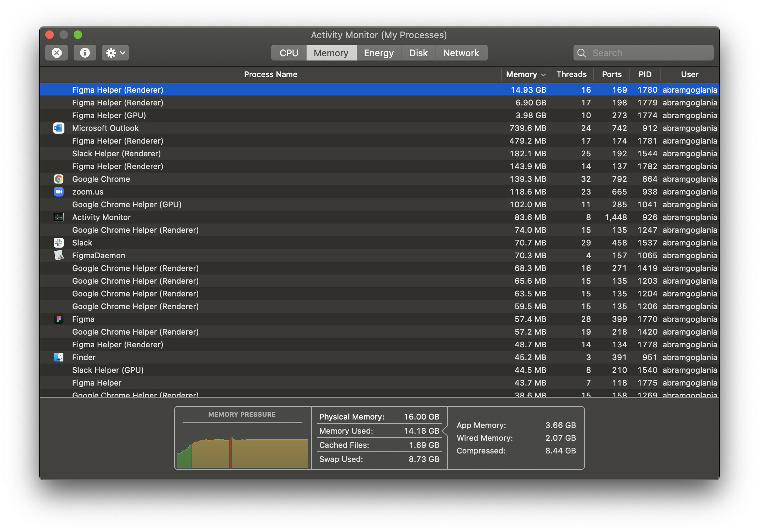Select the Google Chrome process name

pos(101,179)
